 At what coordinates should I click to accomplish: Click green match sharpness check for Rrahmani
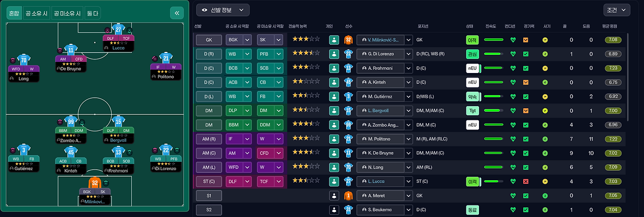click(526, 68)
